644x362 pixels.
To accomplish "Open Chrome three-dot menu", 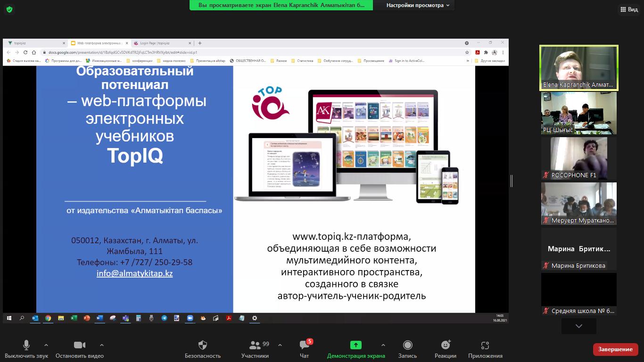I will [503, 52].
